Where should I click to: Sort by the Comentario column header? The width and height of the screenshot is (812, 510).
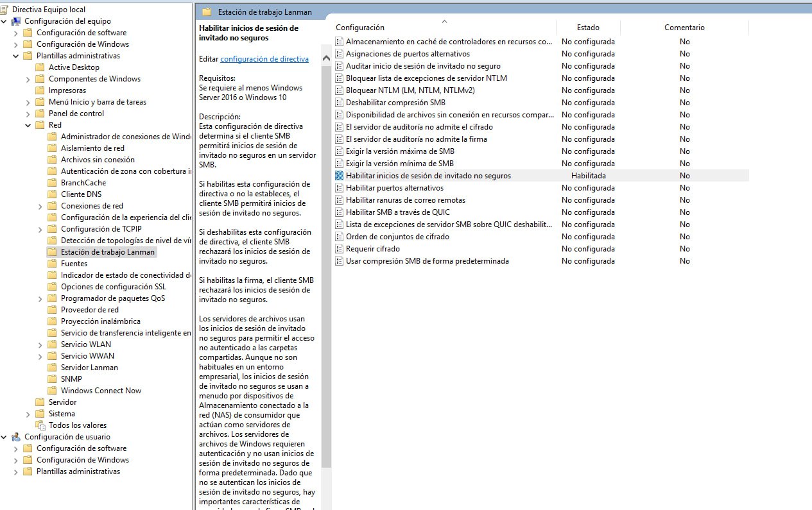point(684,28)
